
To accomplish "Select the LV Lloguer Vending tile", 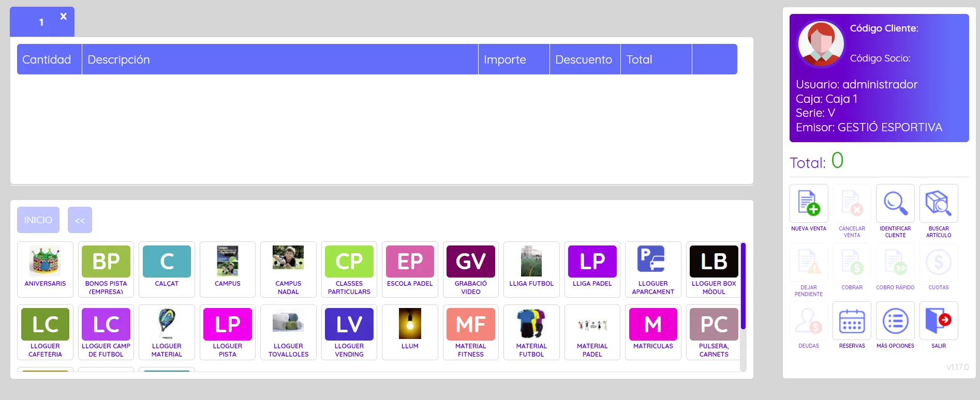I will pyautogui.click(x=349, y=332).
